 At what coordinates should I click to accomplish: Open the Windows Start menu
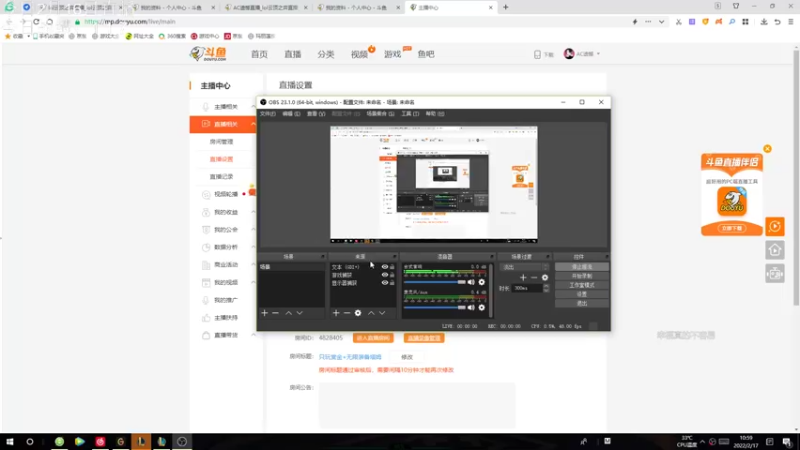[x=10, y=441]
